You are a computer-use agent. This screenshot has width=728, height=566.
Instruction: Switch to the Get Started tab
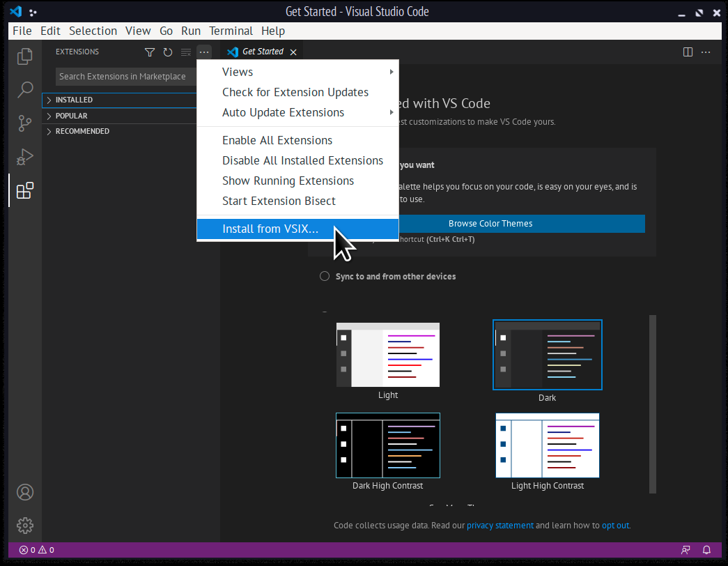263,52
